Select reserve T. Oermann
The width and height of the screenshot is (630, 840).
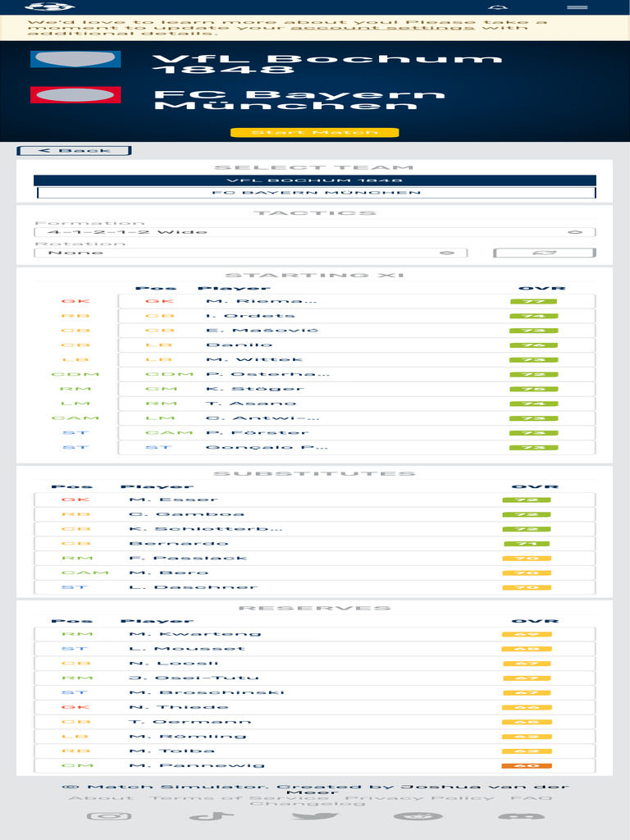(315, 722)
